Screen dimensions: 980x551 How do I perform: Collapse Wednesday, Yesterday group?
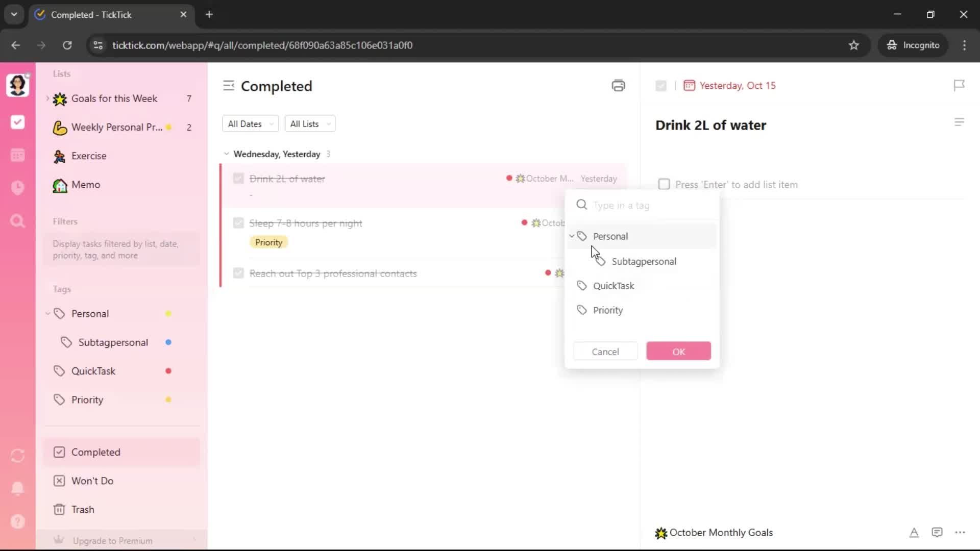(x=226, y=154)
